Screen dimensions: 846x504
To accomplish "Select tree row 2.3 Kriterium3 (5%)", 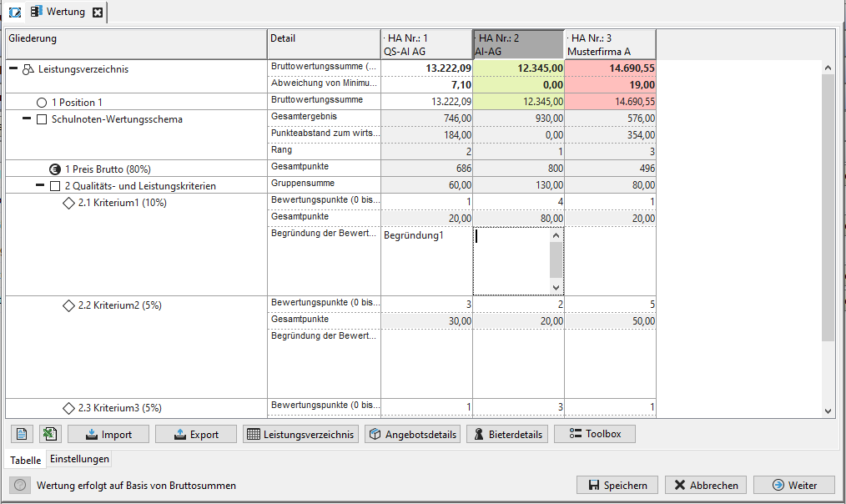I will pos(137,408).
